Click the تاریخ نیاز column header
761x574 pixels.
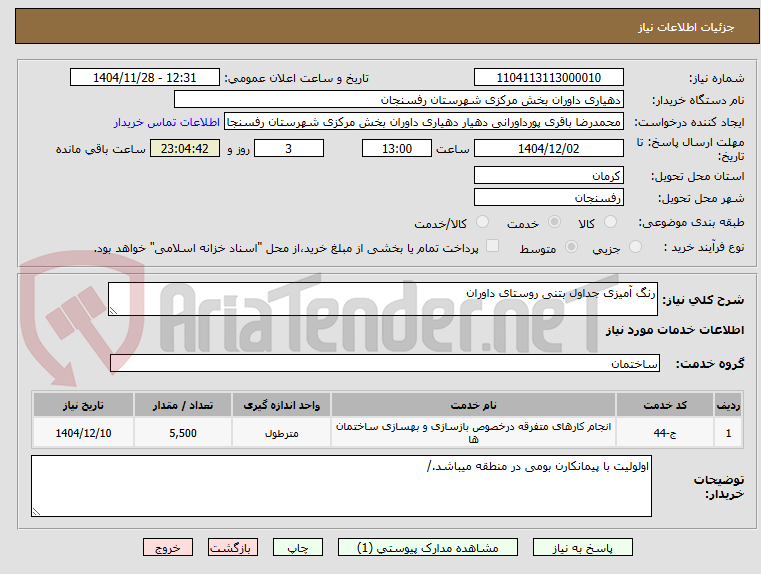83,405
